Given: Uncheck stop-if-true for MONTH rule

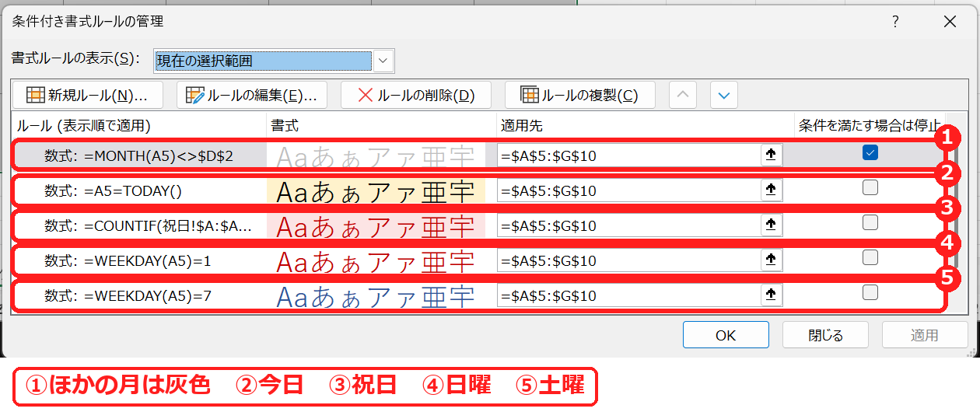Looking at the screenshot, I should [x=870, y=153].
